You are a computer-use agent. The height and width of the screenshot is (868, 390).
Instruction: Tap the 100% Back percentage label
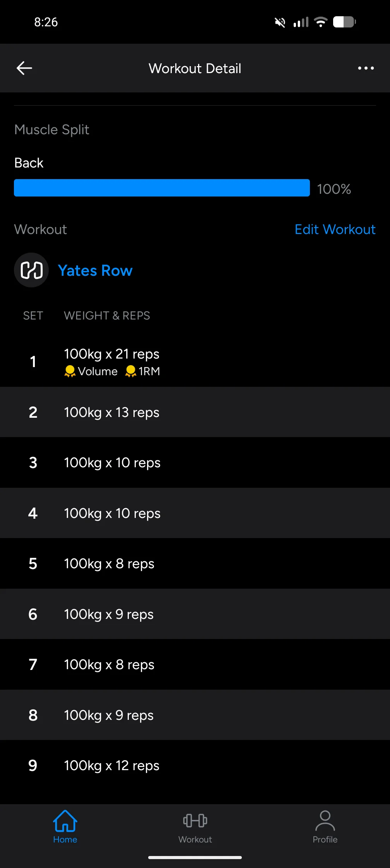click(334, 189)
